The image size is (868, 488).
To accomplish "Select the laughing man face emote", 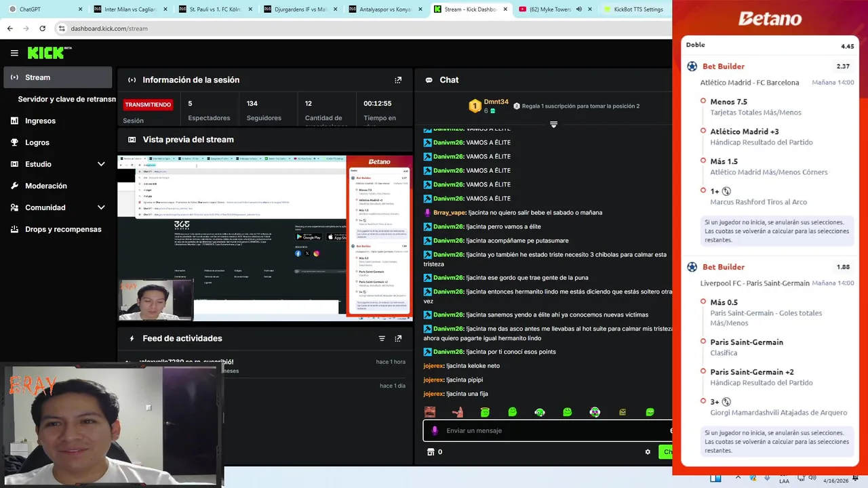I will tap(430, 412).
